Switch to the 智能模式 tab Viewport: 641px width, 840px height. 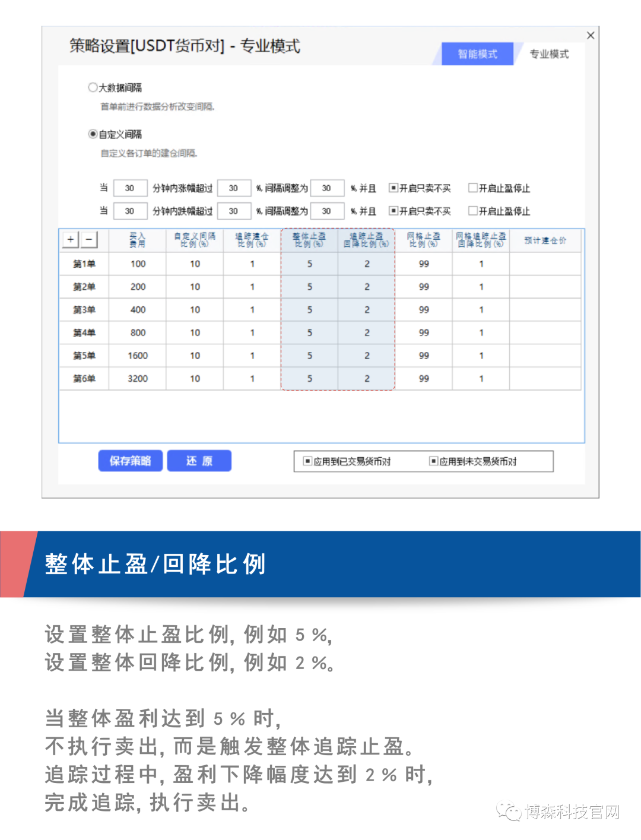click(x=477, y=54)
